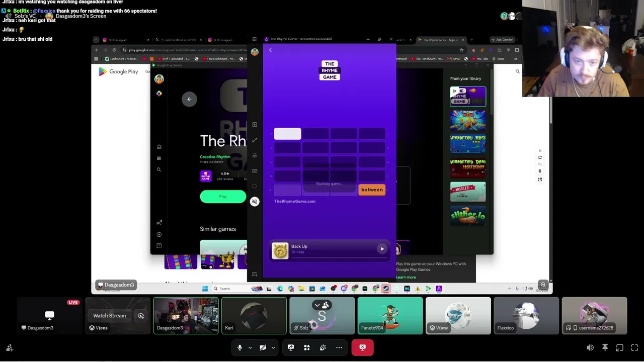Click the orange "between" word tile
The width and height of the screenshot is (644, 362).
point(372,190)
